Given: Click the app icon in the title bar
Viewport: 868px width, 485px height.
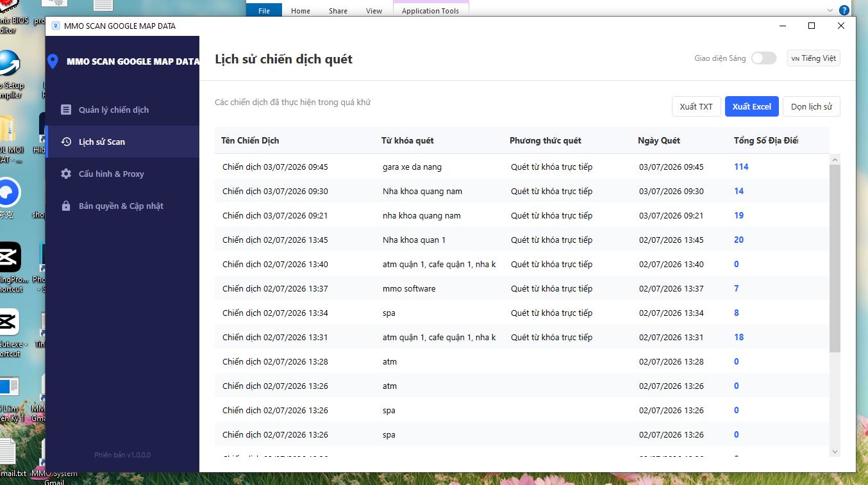Looking at the screenshot, I should tap(56, 26).
